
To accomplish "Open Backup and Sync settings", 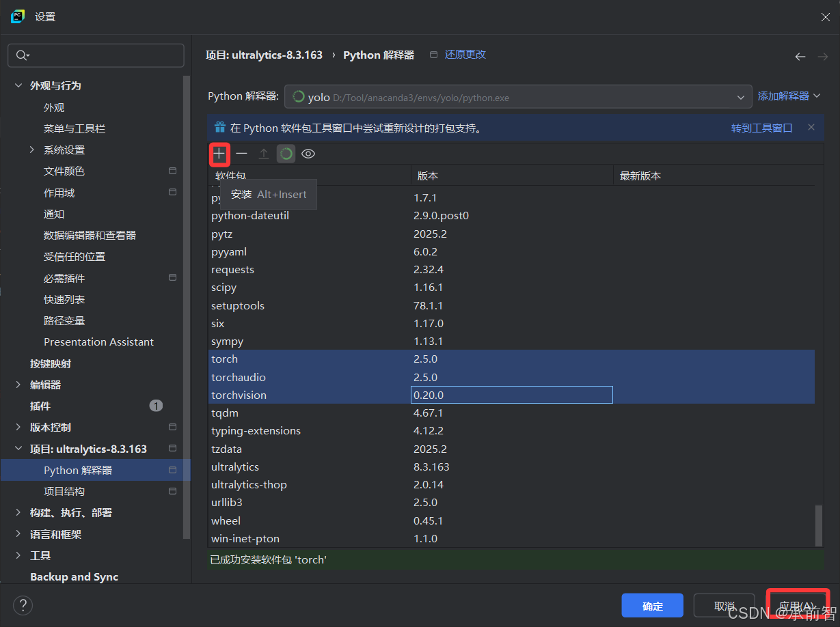I will click(74, 576).
